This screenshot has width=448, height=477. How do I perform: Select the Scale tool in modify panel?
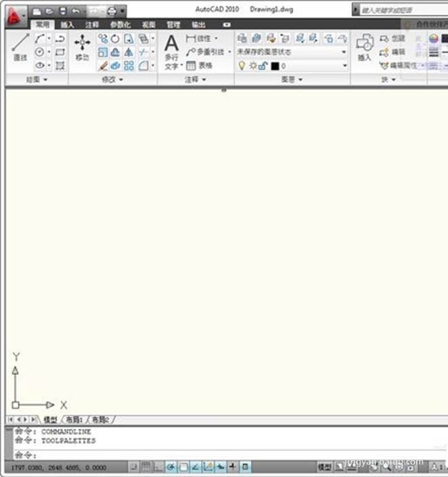point(103,52)
